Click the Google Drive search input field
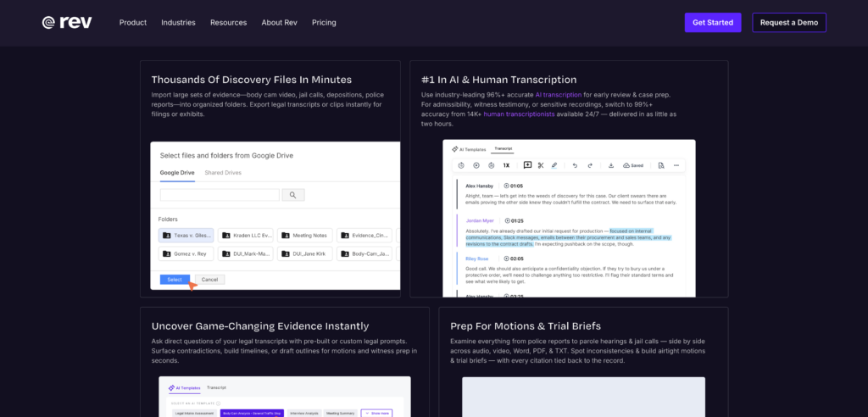This screenshot has height=417, width=868. coord(220,195)
